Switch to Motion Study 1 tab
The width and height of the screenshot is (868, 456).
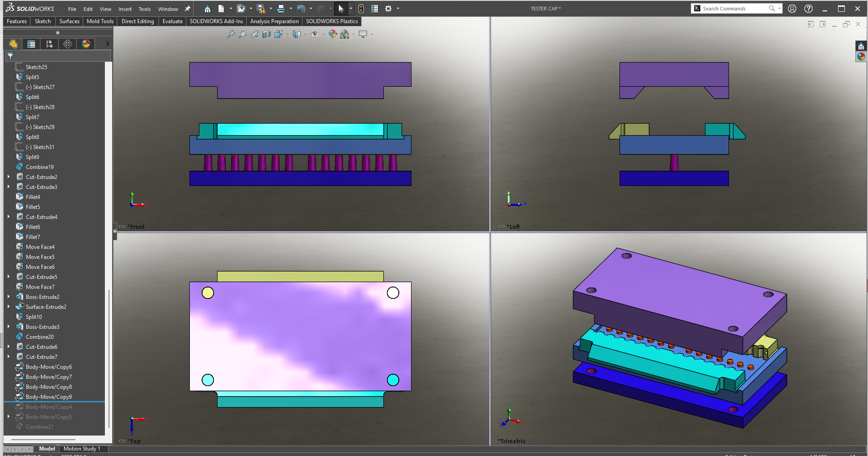tap(82, 449)
